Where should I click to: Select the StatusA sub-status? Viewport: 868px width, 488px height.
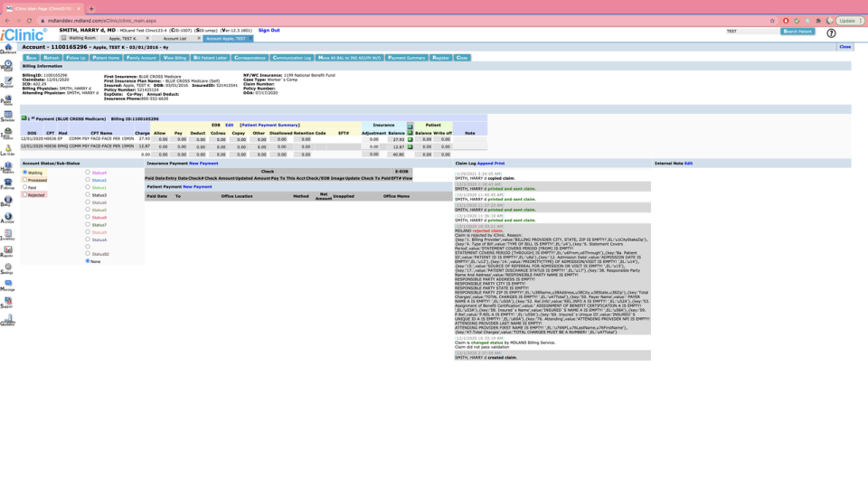coord(88,239)
